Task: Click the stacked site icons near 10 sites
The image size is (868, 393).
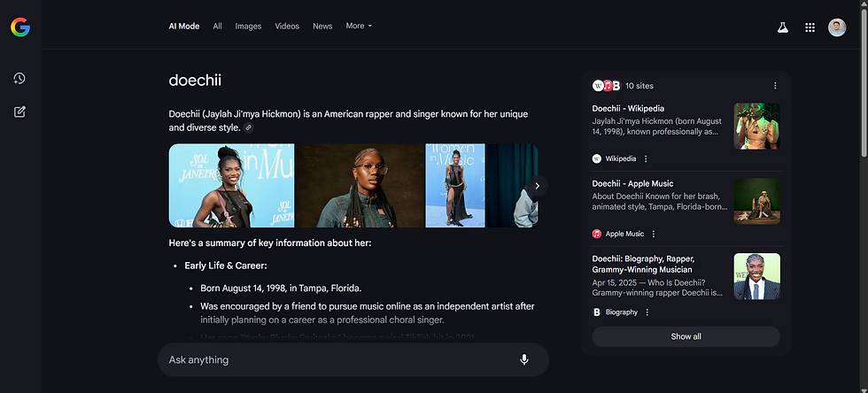Action: tap(607, 86)
